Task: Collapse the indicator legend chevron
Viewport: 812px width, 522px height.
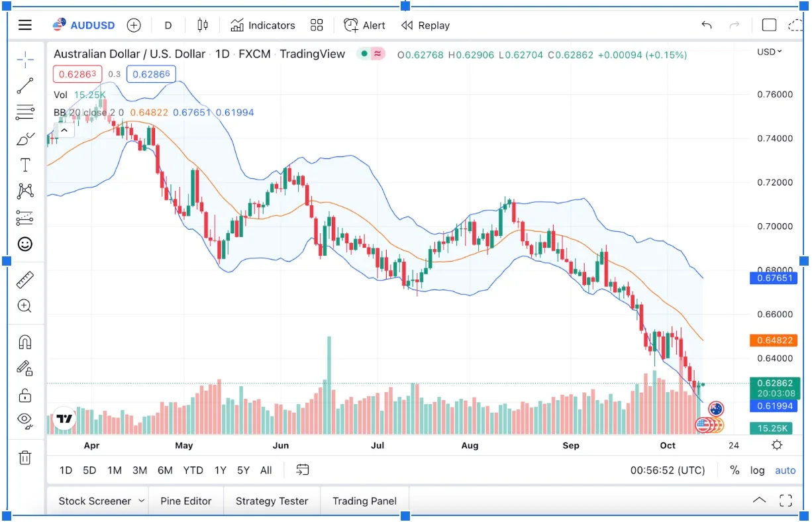Action: click(64, 130)
